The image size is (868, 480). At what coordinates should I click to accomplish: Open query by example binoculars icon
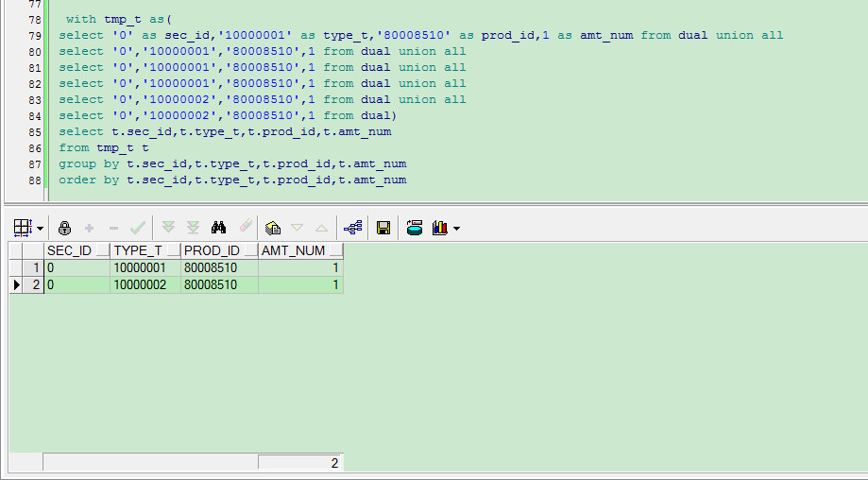(219, 227)
